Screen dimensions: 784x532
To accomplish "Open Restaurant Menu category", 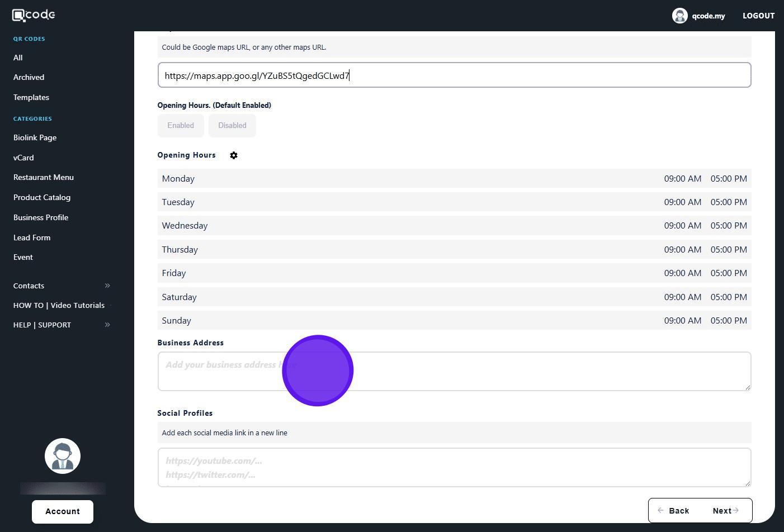I will point(44,177).
